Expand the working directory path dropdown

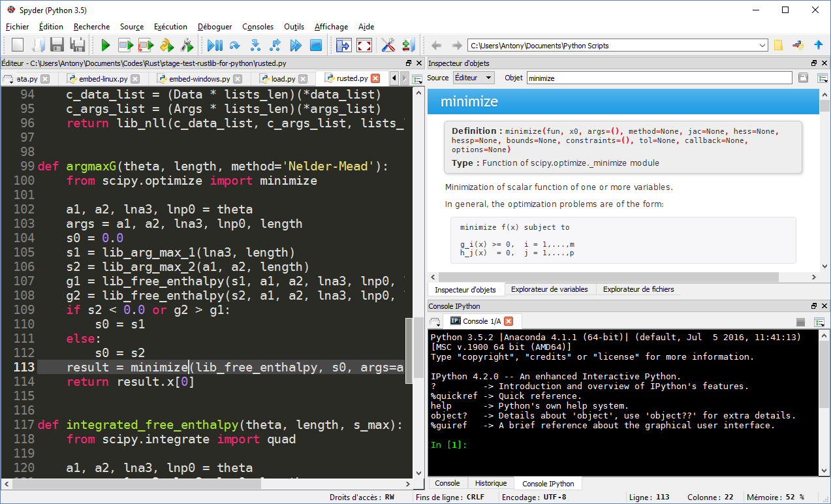tap(762, 46)
